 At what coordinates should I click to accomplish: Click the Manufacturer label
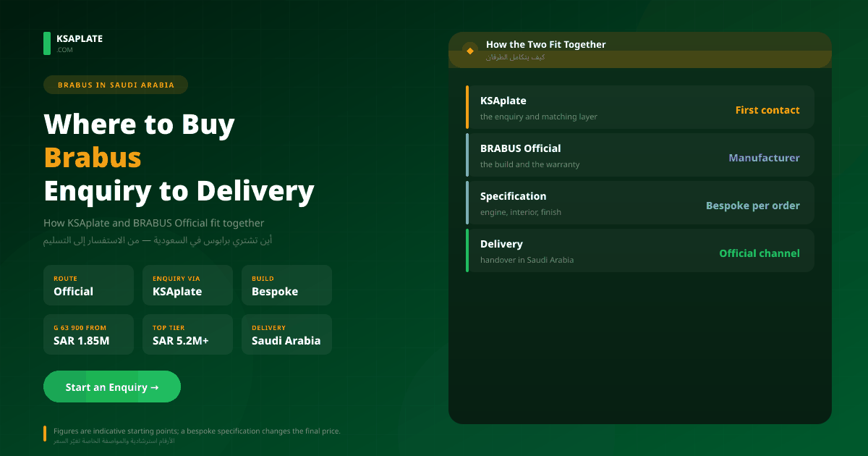coord(764,158)
